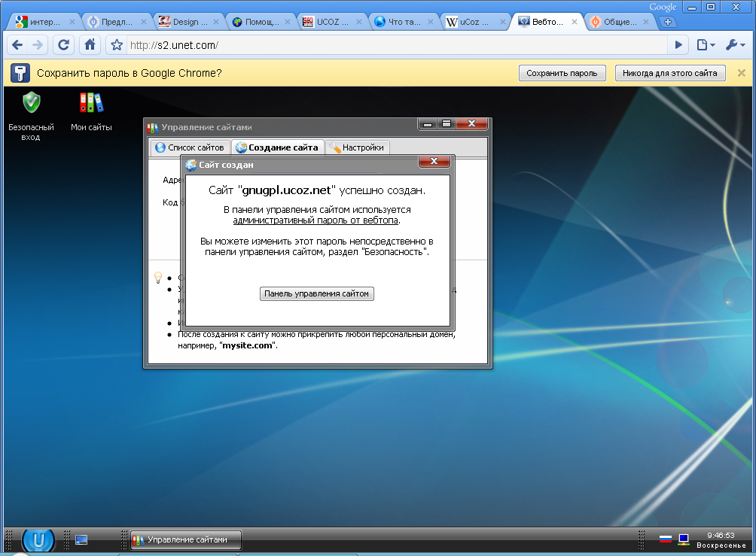Click административный пароль от вебтопа link
Viewport: 756px width, 556px height.
click(316, 220)
